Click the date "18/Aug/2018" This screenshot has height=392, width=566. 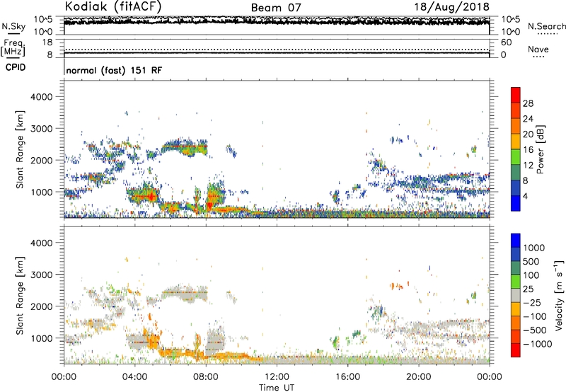click(x=451, y=7)
